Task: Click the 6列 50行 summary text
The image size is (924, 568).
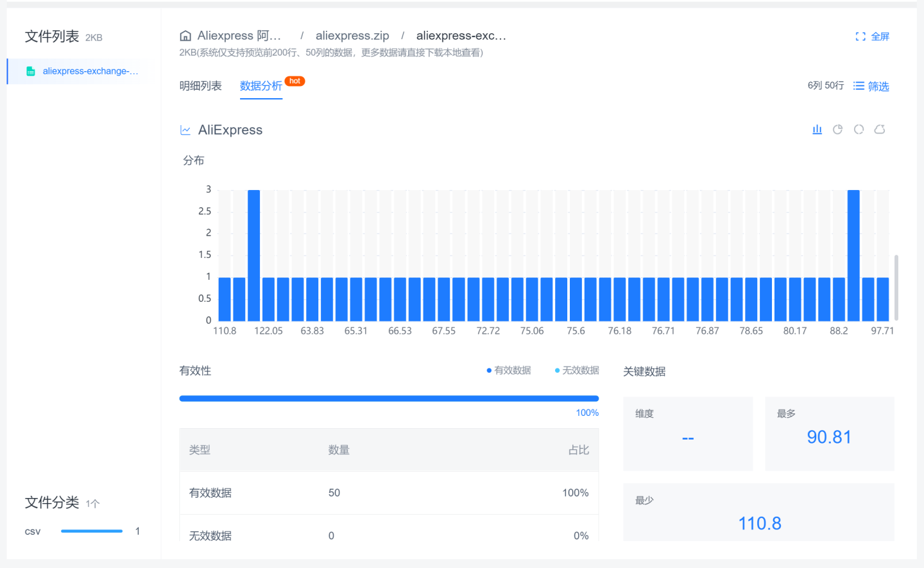Action: pos(826,85)
